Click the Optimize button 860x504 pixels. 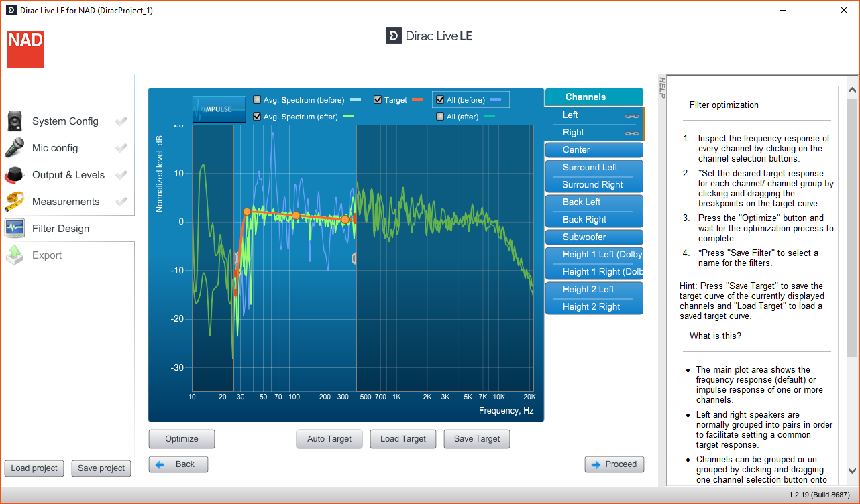coord(182,439)
